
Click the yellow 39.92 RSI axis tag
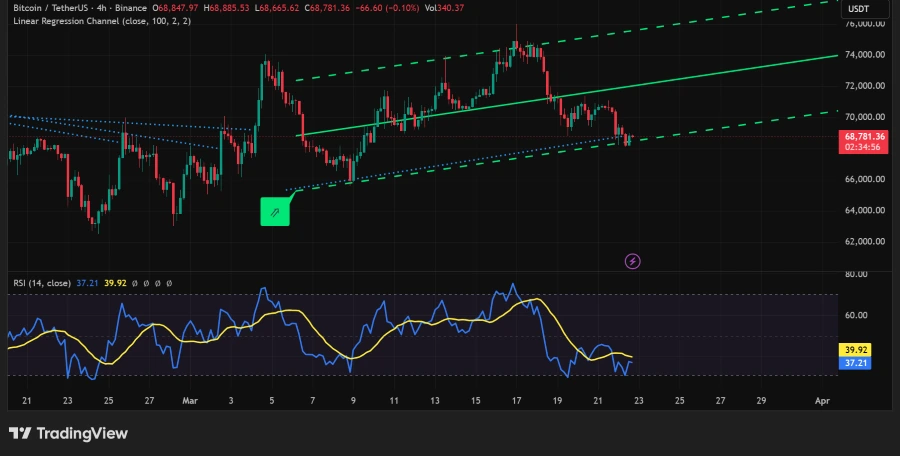(x=855, y=350)
